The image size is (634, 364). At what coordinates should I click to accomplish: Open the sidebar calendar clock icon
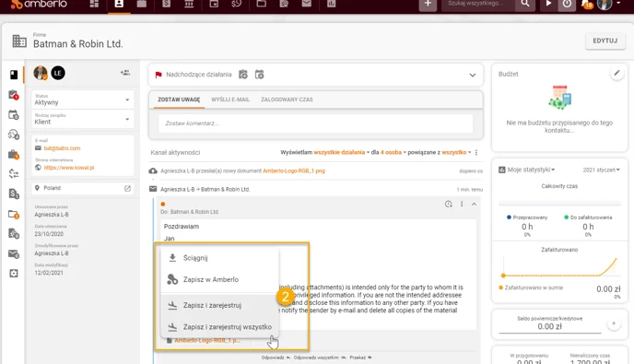coord(14,115)
